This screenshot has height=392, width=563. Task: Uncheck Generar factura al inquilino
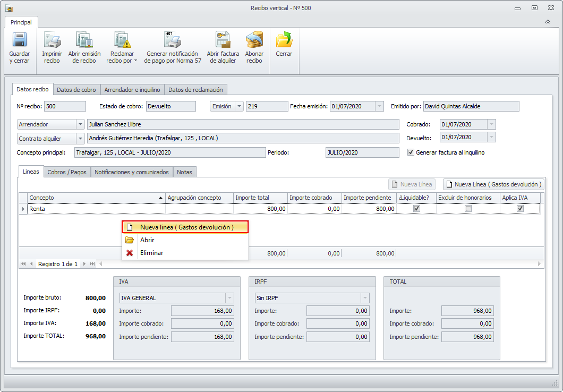[411, 152]
